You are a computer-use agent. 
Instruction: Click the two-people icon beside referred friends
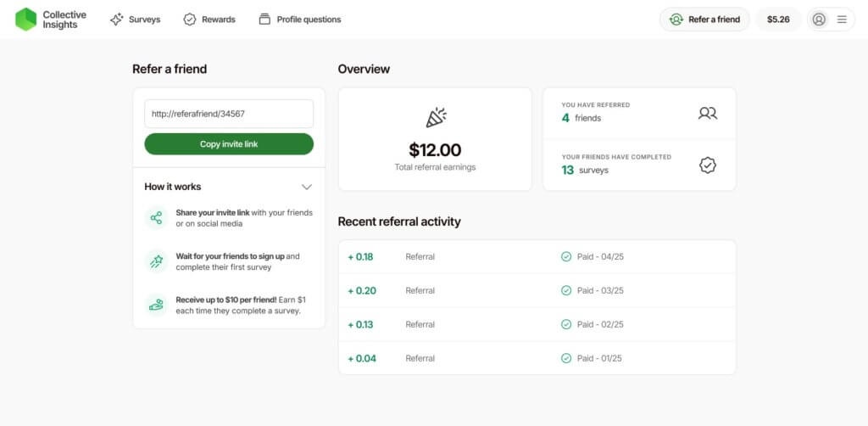707,113
